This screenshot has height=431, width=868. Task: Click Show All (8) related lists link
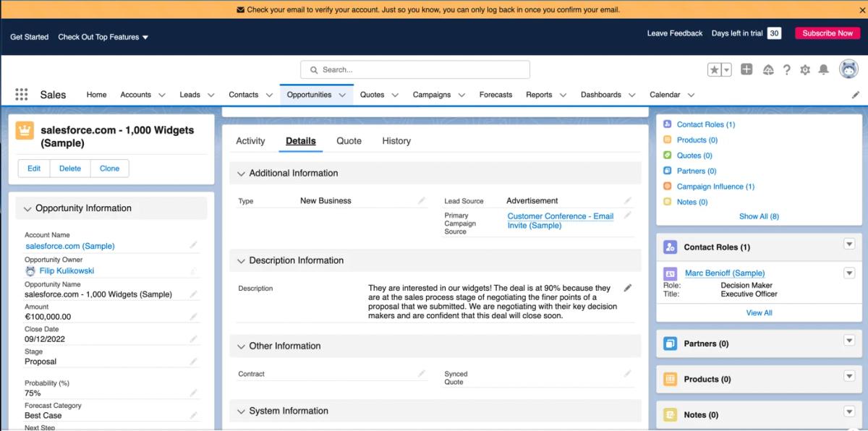(759, 216)
